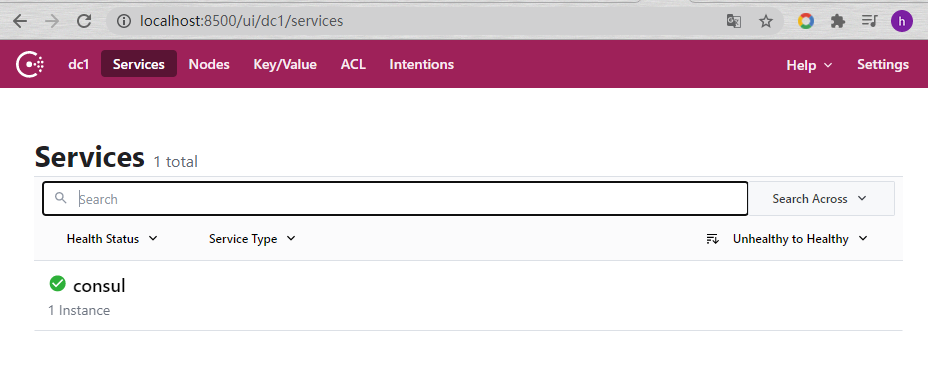The width and height of the screenshot is (928, 373).
Task: Click the site information icon in address bar
Action: 124,21
